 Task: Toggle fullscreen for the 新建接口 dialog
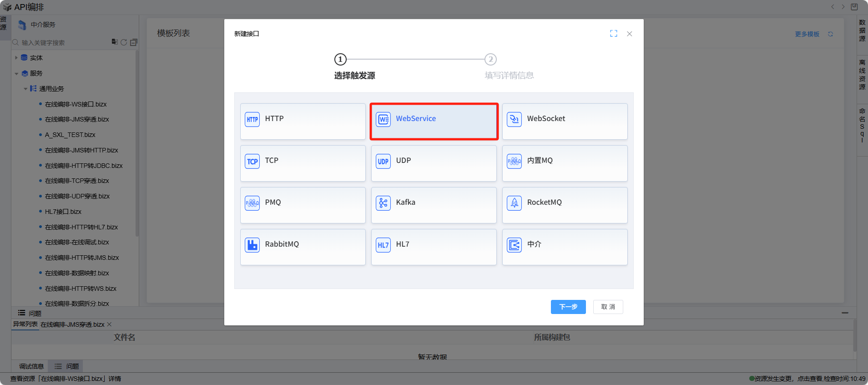[x=613, y=34]
